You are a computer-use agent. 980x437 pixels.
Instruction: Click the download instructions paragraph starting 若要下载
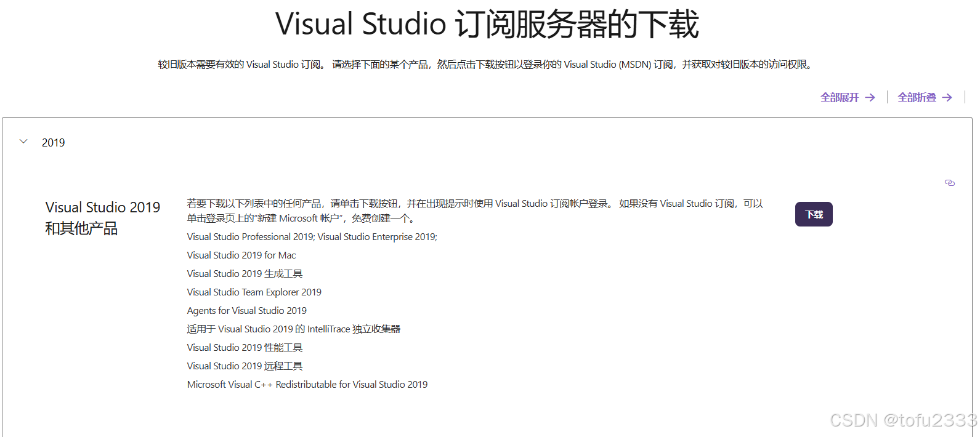click(475, 210)
